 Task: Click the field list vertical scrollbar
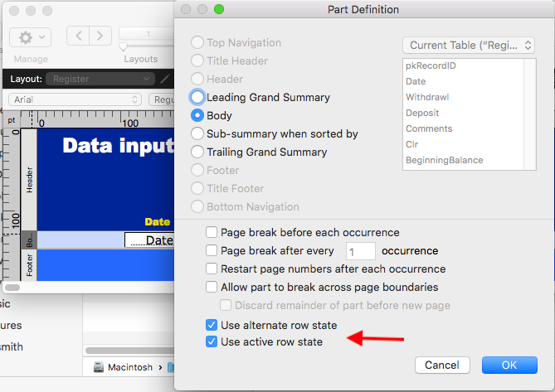click(x=529, y=114)
